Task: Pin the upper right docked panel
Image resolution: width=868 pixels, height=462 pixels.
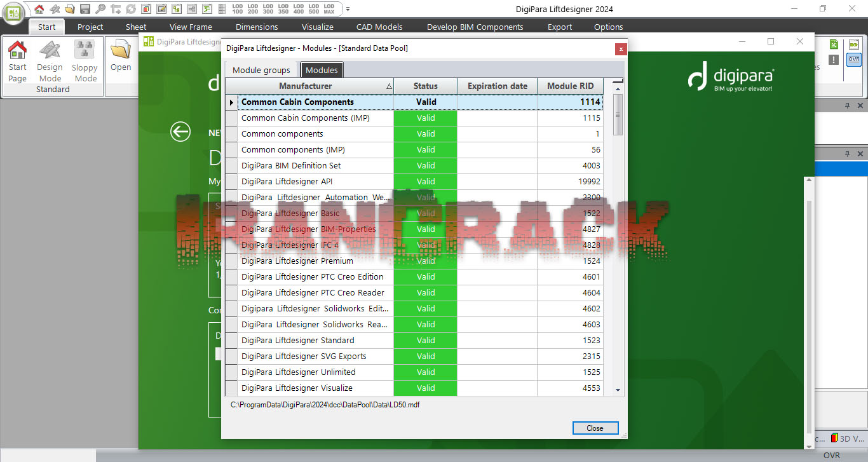Action: (x=847, y=105)
